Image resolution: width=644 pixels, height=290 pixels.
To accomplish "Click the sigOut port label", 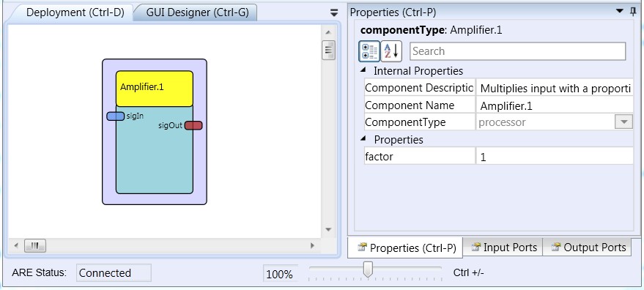I will pos(170,126).
